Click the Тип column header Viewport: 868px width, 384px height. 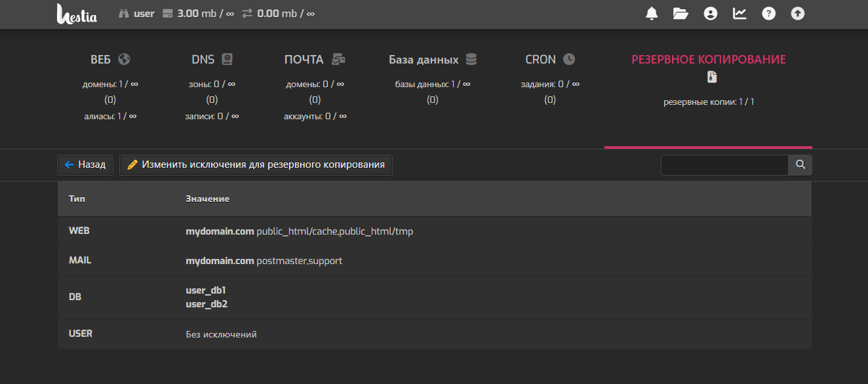(x=77, y=199)
